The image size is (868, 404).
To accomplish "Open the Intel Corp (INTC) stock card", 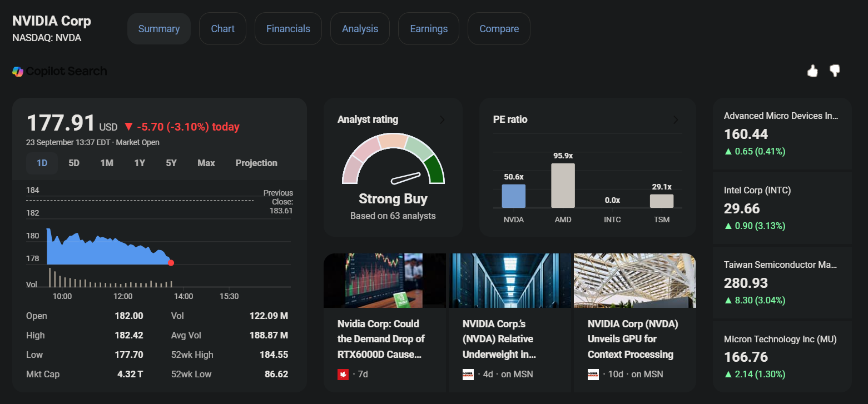I will click(x=782, y=208).
